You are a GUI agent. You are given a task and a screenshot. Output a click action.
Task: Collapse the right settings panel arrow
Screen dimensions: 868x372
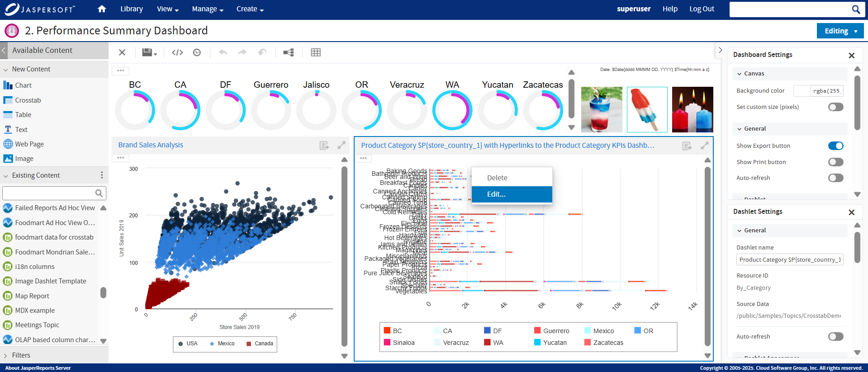(721, 50)
